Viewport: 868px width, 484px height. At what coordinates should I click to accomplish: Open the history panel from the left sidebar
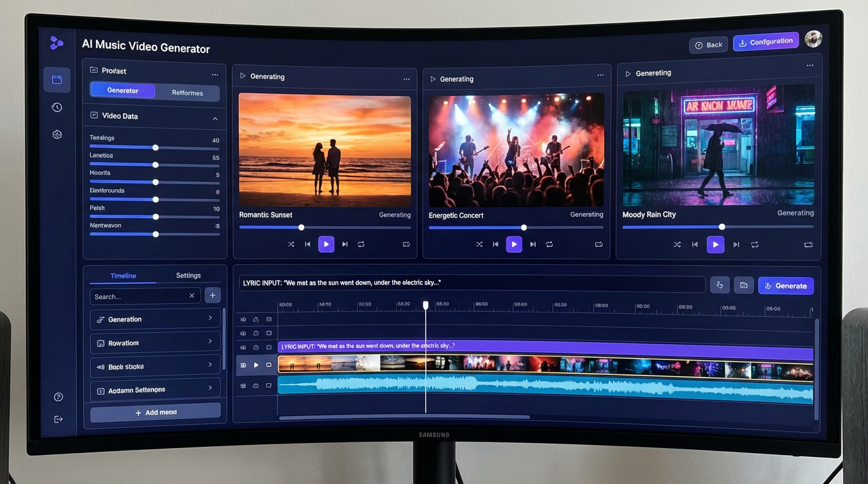pos(57,107)
